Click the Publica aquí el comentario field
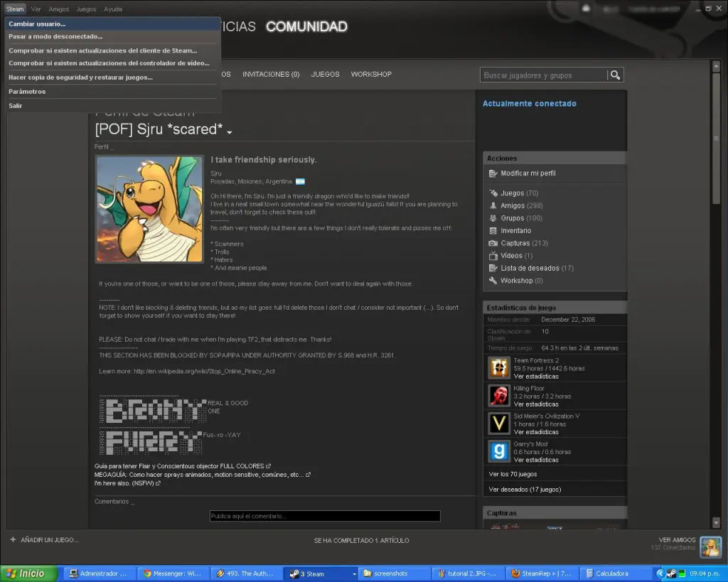Screen dimensions: 728x582 point(325,516)
